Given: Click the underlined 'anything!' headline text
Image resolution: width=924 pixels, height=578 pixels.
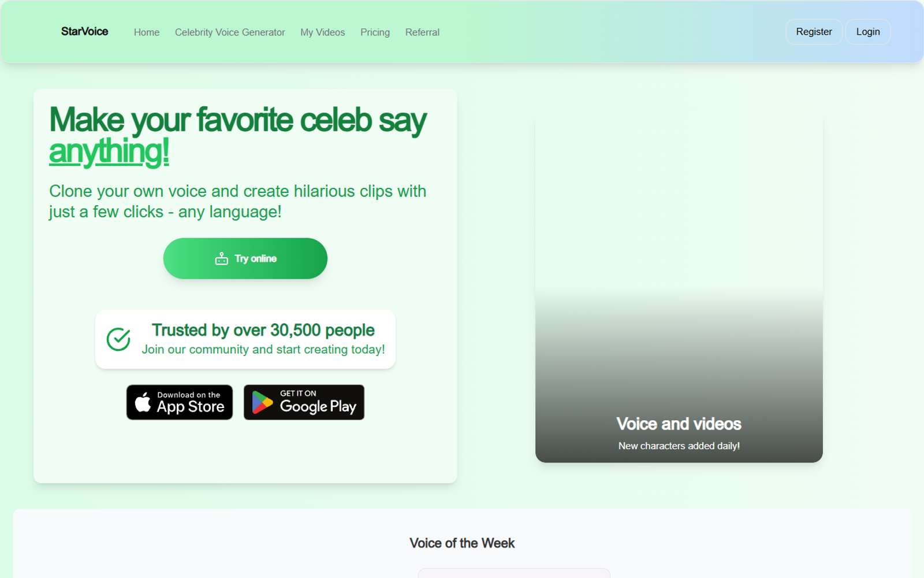Looking at the screenshot, I should [x=109, y=151].
